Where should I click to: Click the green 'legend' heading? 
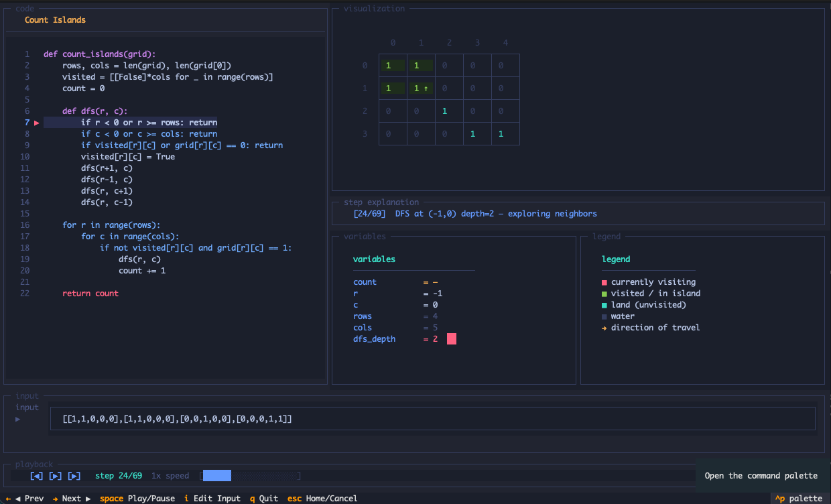[x=616, y=259]
